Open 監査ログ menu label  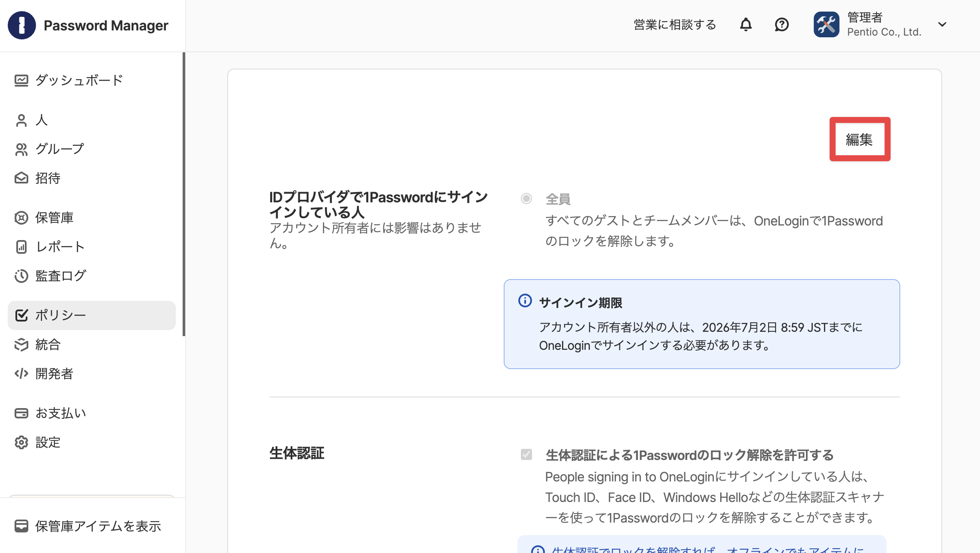pyautogui.click(x=61, y=276)
